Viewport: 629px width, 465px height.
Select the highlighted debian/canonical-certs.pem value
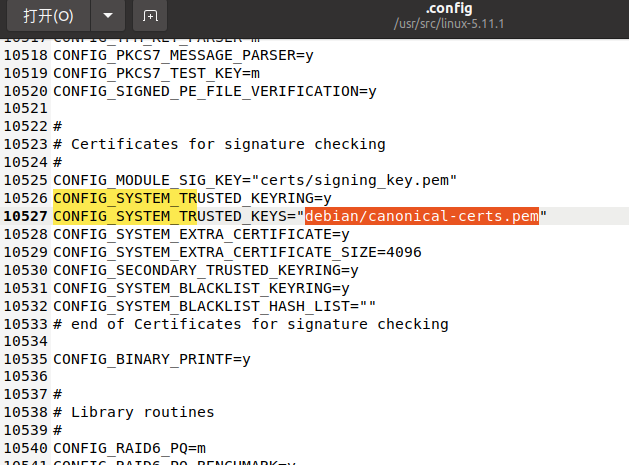point(422,216)
